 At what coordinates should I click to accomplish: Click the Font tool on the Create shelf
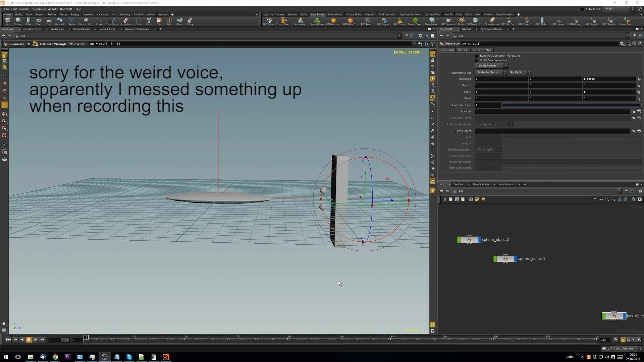tap(149, 21)
